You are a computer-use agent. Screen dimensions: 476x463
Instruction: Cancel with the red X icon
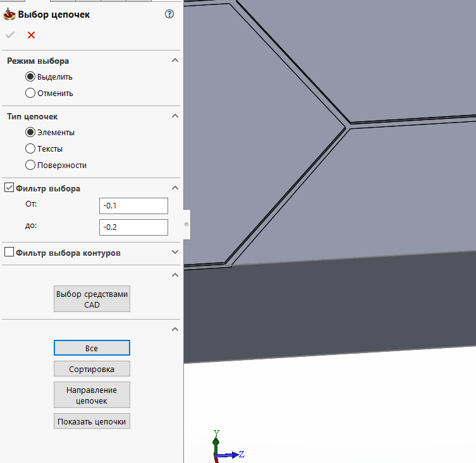coord(31,35)
